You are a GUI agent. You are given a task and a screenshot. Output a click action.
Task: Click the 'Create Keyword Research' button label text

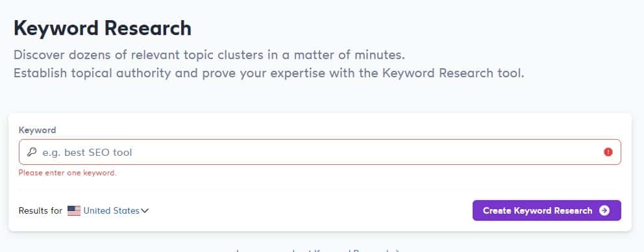[538, 211]
